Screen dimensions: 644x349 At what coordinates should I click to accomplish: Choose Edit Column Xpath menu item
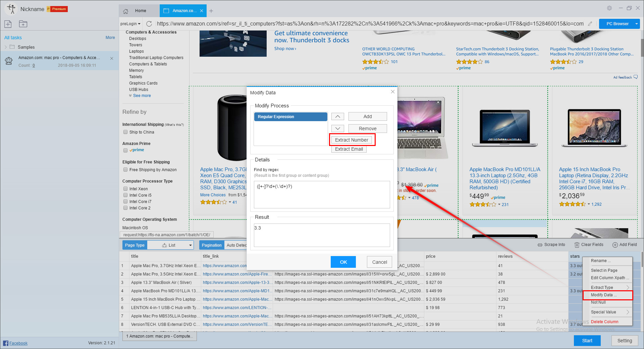(608, 278)
